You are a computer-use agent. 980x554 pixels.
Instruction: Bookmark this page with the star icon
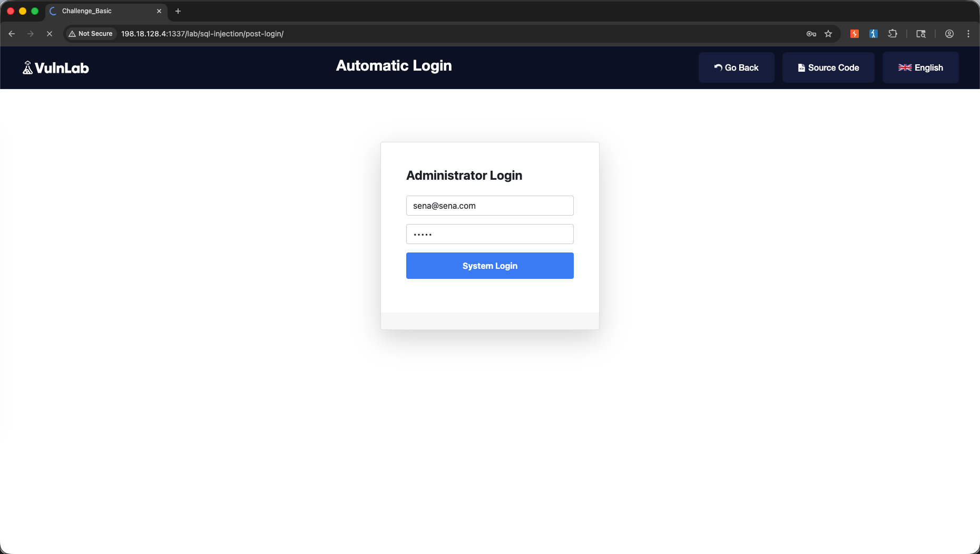pos(828,34)
